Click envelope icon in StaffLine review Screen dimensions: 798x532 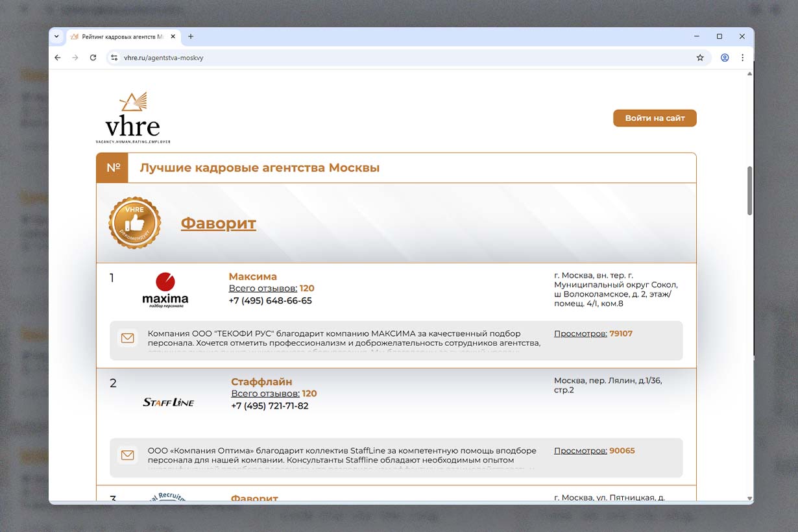(128, 455)
